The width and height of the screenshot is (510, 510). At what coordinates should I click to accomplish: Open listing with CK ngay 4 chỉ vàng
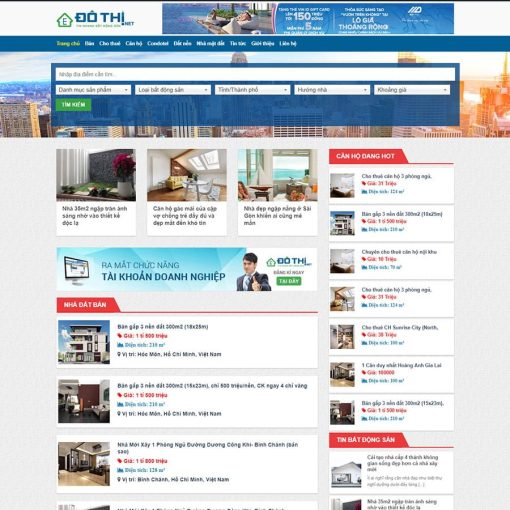(212, 386)
